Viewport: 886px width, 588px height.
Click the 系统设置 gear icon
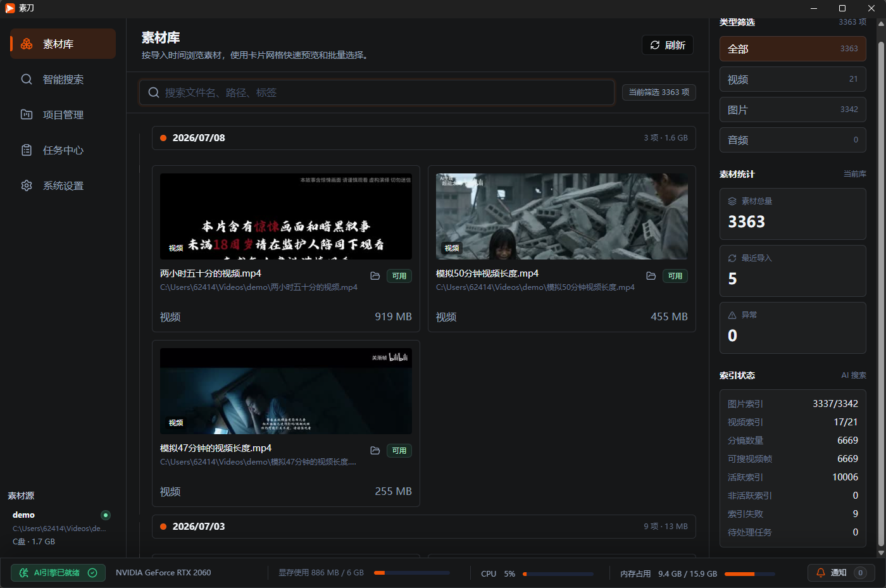(27, 185)
